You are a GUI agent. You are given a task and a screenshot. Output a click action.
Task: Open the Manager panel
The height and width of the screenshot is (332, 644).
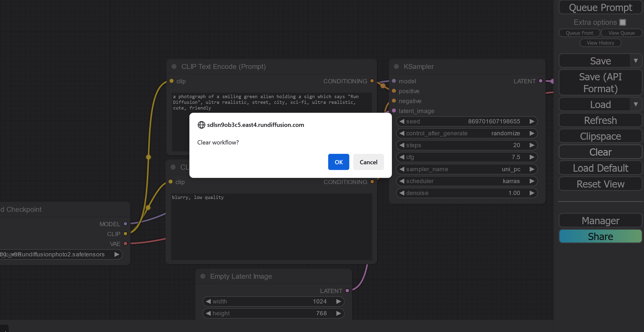600,221
